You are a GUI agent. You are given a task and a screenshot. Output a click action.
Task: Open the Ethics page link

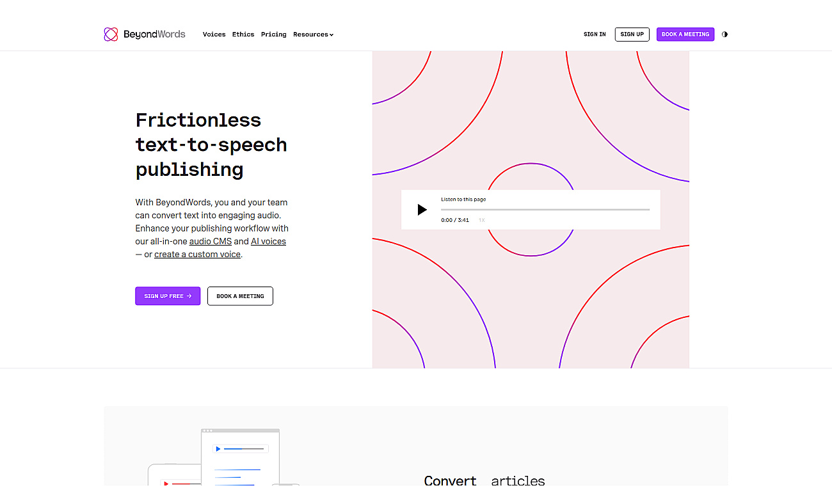click(x=243, y=35)
